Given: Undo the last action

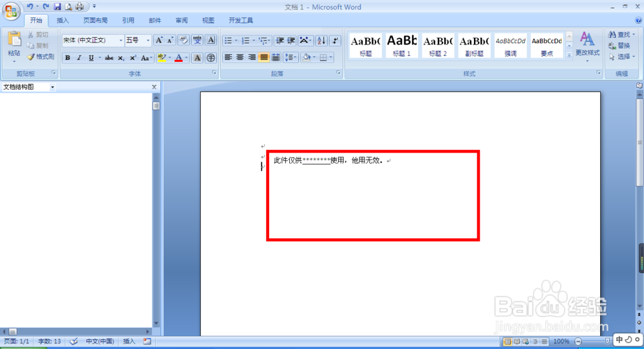Looking at the screenshot, I should (30, 6).
